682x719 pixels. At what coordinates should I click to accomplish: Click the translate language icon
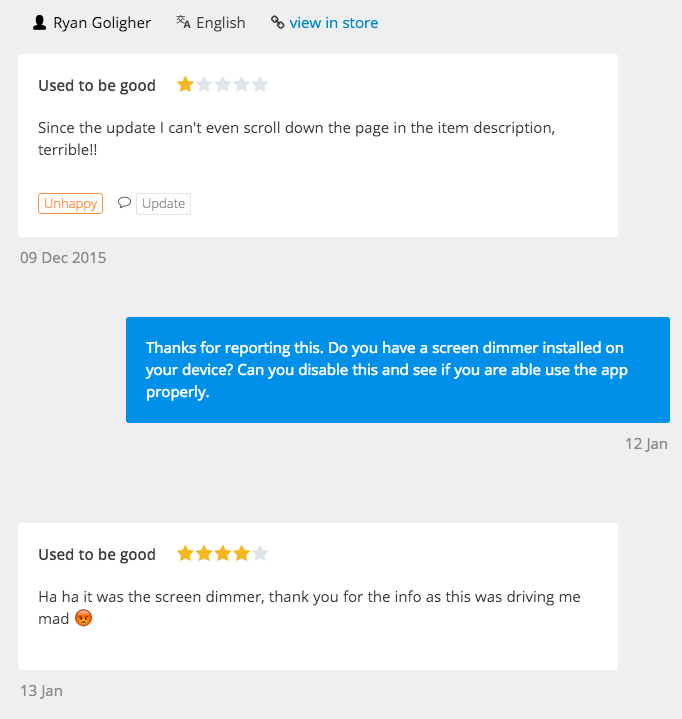pos(183,22)
